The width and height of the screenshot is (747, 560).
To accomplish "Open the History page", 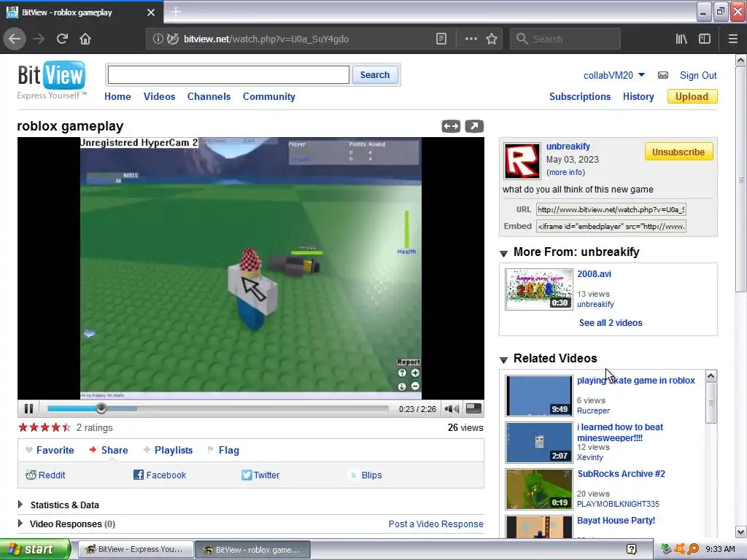I will pyautogui.click(x=638, y=97).
